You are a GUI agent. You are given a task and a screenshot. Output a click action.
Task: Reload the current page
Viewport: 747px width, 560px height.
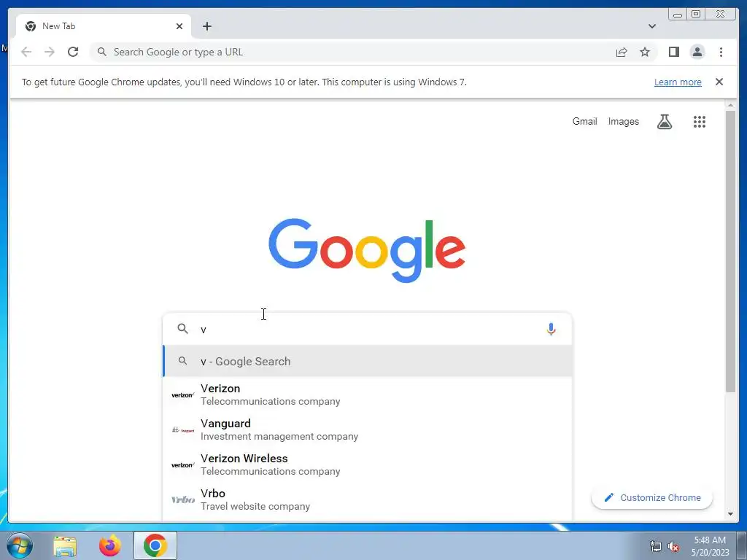click(x=73, y=52)
